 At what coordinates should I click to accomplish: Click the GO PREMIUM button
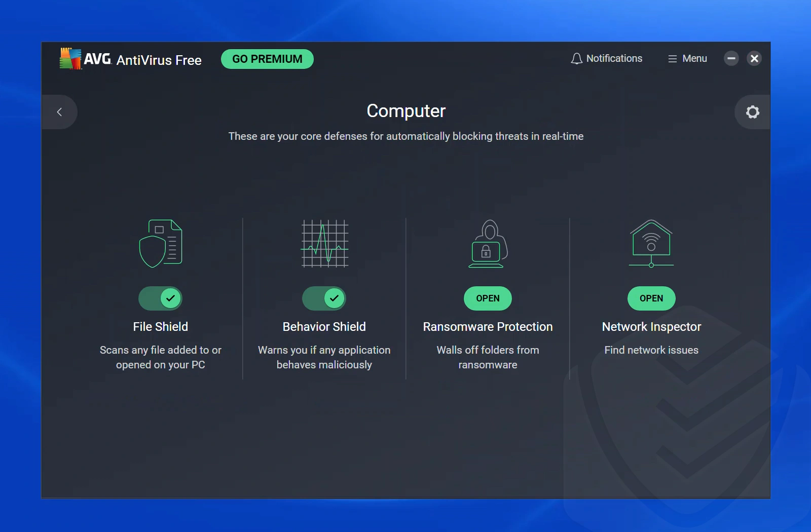(x=267, y=59)
